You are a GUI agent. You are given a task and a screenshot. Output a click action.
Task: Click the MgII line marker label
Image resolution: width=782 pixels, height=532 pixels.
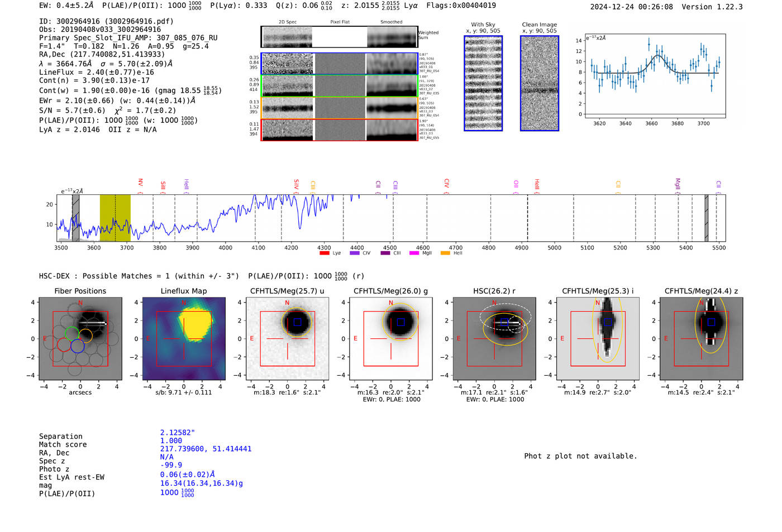click(678, 184)
